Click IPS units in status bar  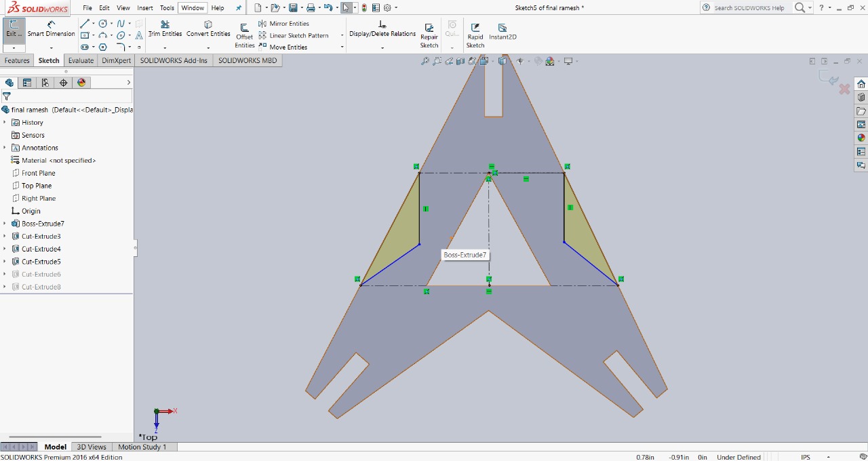coord(806,457)
